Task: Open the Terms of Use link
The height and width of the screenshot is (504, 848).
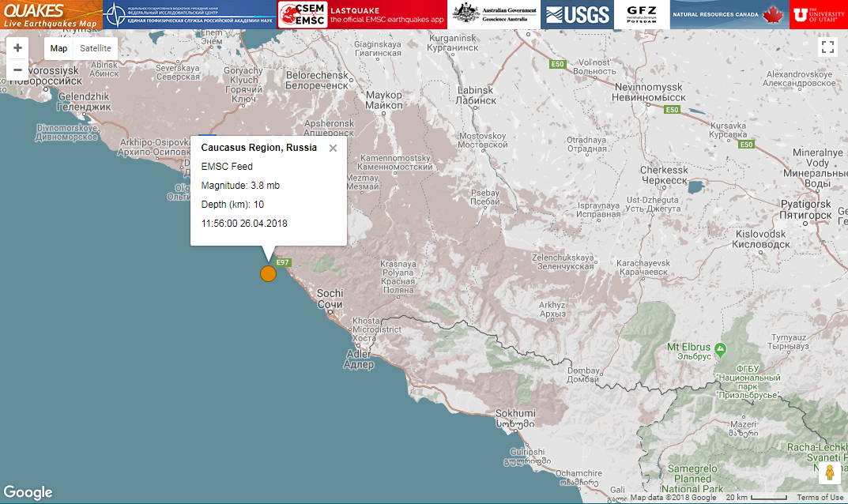Action: pos(820,498)
